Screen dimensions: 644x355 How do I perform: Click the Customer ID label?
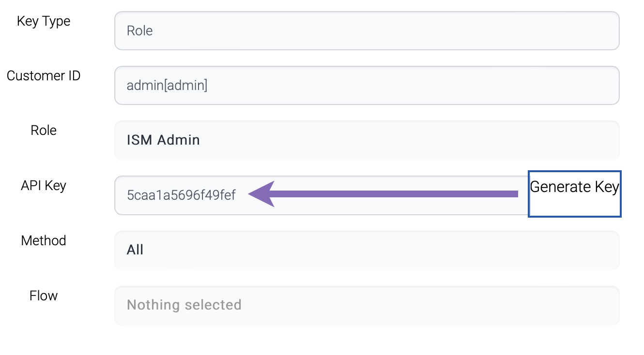pyautogui.click(x=44, y=76)
